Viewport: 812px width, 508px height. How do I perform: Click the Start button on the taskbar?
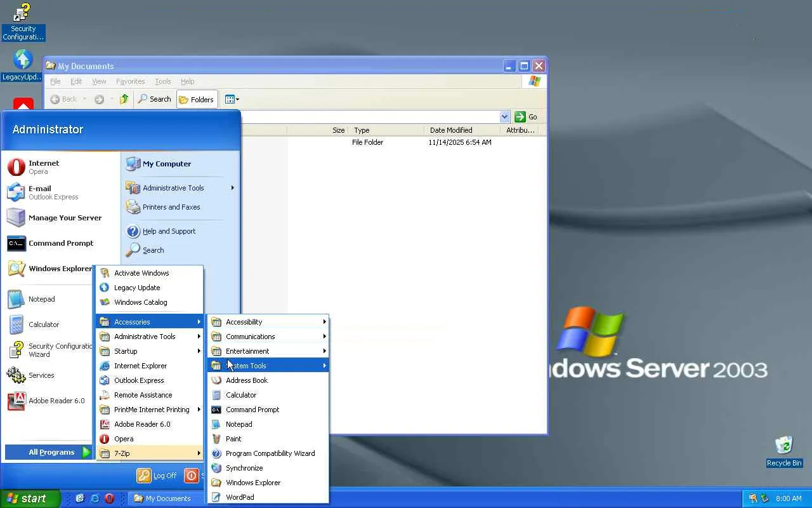[30, 498]
